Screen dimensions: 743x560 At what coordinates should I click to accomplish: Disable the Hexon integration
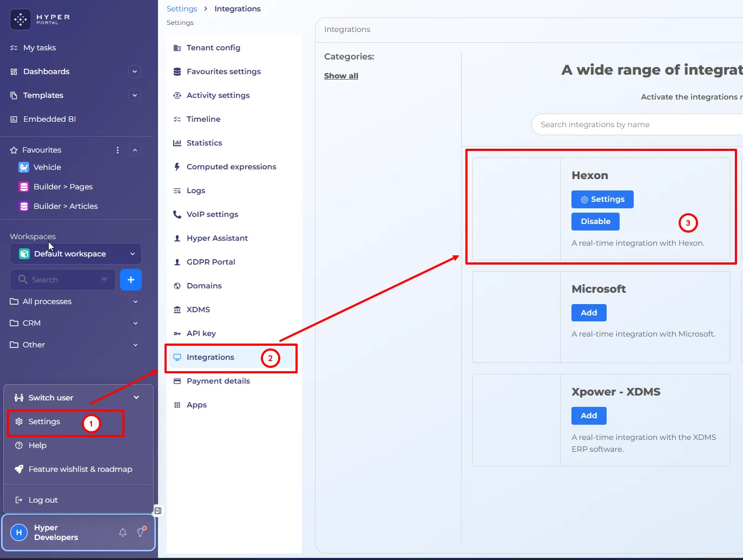[595, 221]
